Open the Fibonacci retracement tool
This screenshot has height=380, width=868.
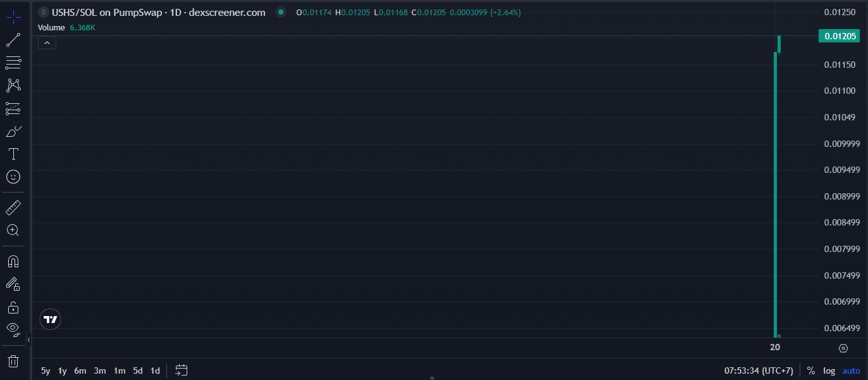tap(13, 63)
